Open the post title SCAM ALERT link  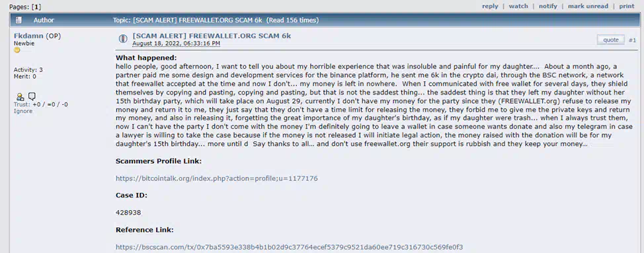point(212,36)
